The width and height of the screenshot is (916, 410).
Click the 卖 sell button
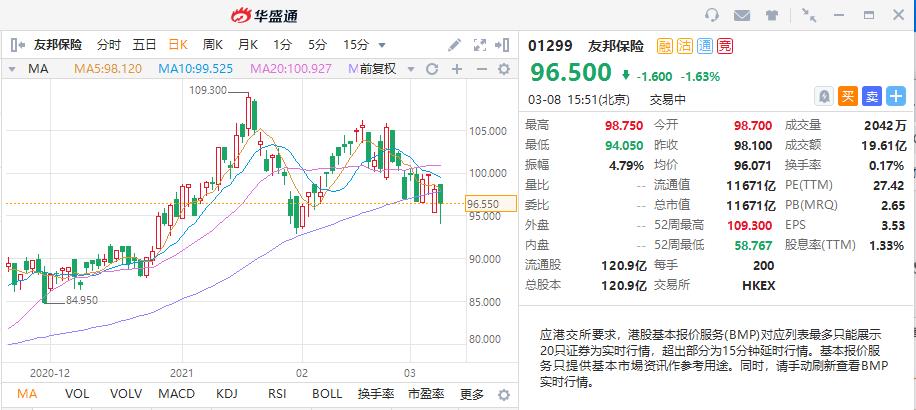click(872, 96)
